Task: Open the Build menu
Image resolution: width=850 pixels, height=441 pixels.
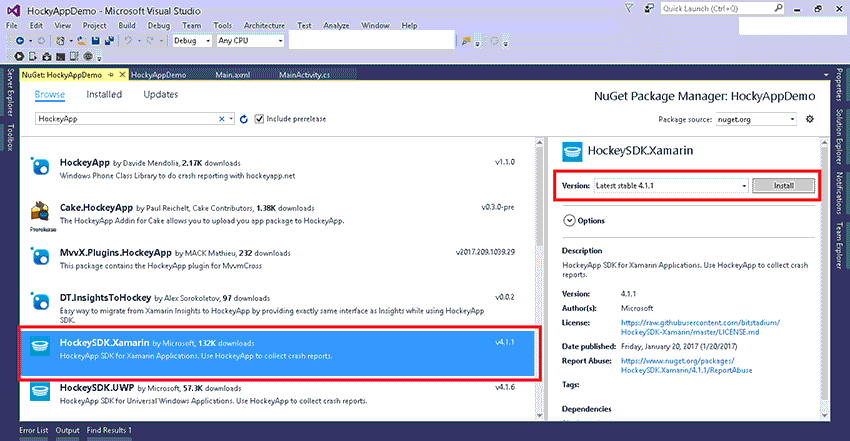Action: click(x=127, y=25)
